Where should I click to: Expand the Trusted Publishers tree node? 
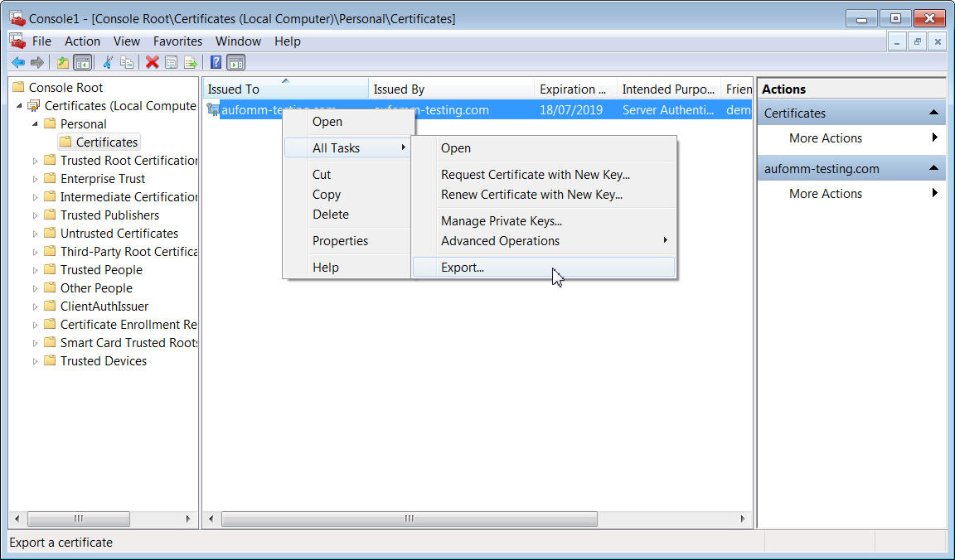35,215
